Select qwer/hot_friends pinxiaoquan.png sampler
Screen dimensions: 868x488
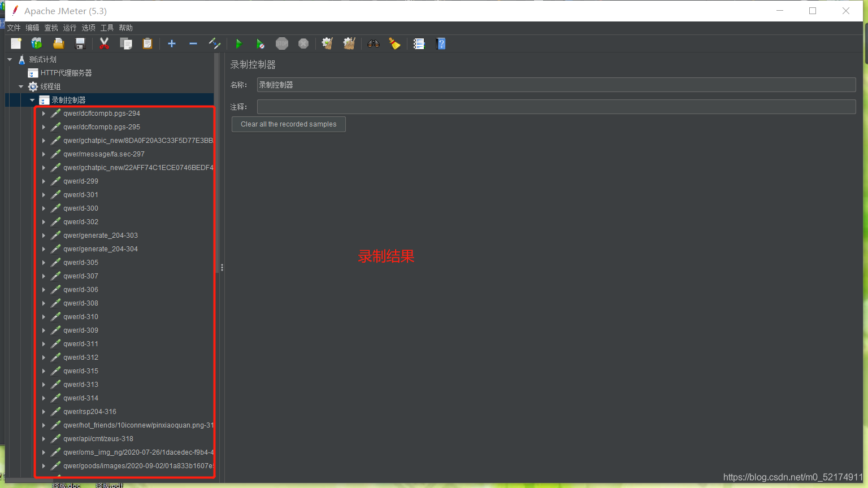click(x=138, y=425)
